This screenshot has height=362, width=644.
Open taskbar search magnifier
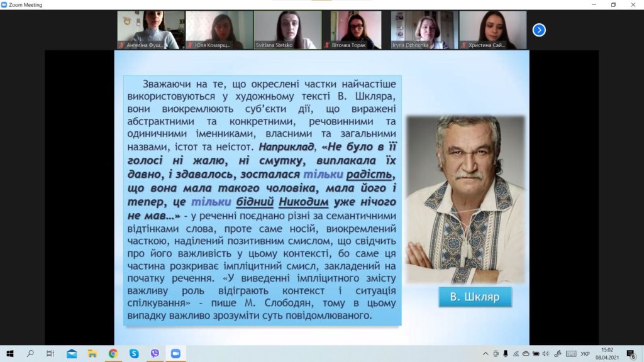pos(30,354)
